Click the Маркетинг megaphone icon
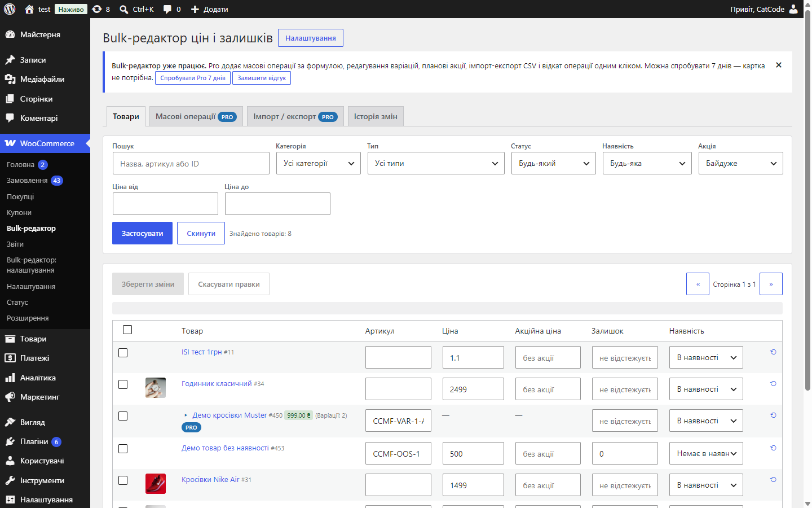This screenshot has width=812, height=508. click(x=10, y=397)
